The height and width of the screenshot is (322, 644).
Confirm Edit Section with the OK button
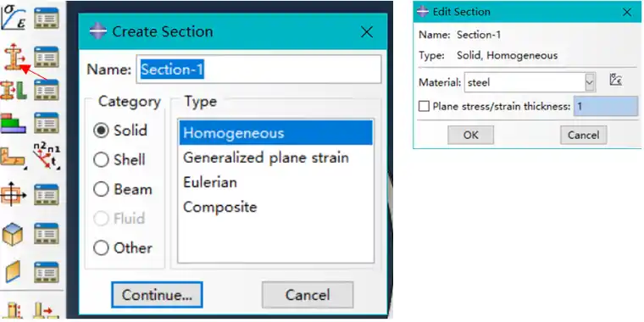tap(470, 135)
